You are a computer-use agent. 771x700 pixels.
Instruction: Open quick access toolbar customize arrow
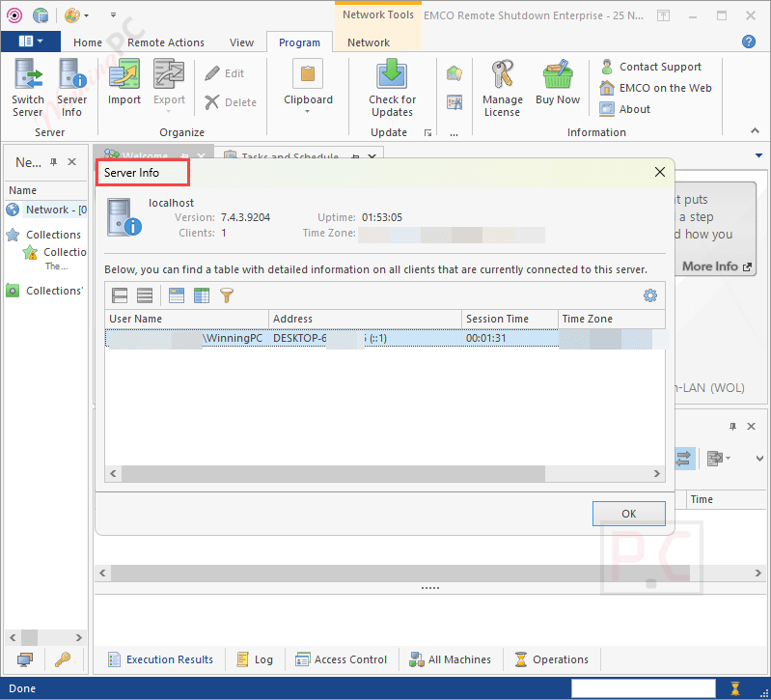[x=113, y=15]
